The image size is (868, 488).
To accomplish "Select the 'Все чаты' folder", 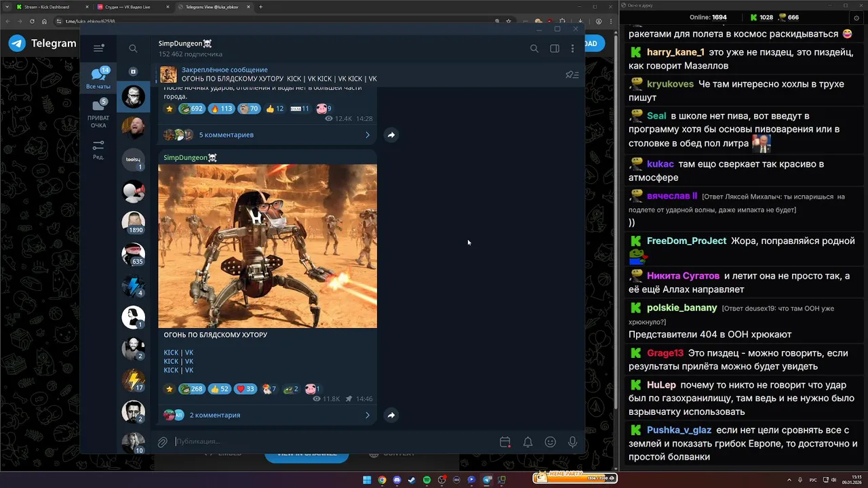I will pyautogui.click(x=98, y=79).
